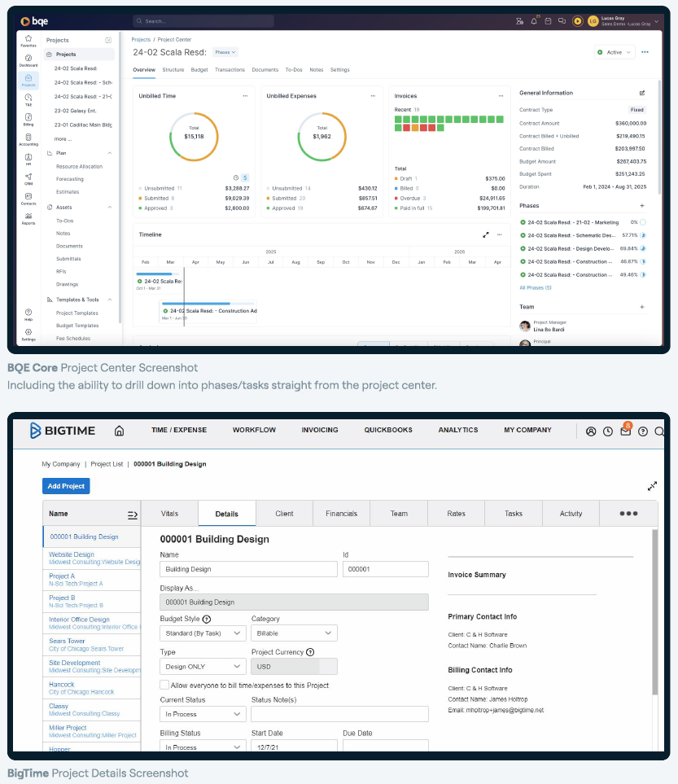Open the All Phases (5) link

coord(536,288)
